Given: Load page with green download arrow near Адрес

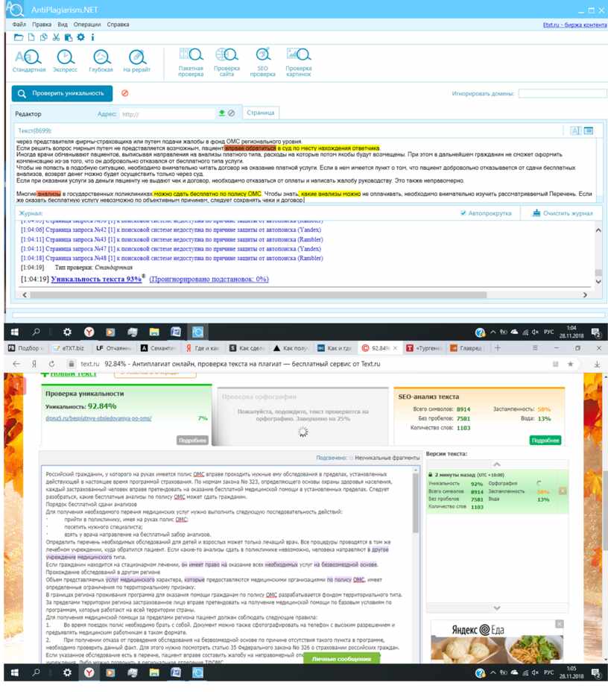Looking at the screenshot, I should (x=222, y=113).
